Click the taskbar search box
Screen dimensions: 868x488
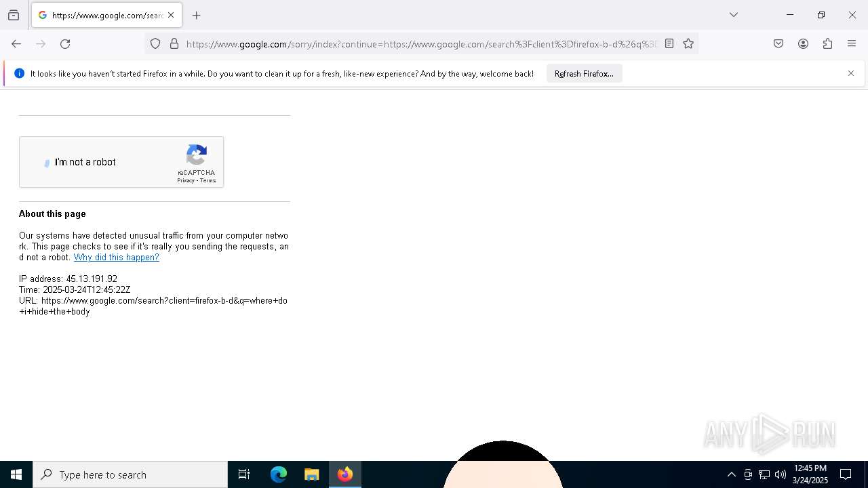tap(130, 474)
